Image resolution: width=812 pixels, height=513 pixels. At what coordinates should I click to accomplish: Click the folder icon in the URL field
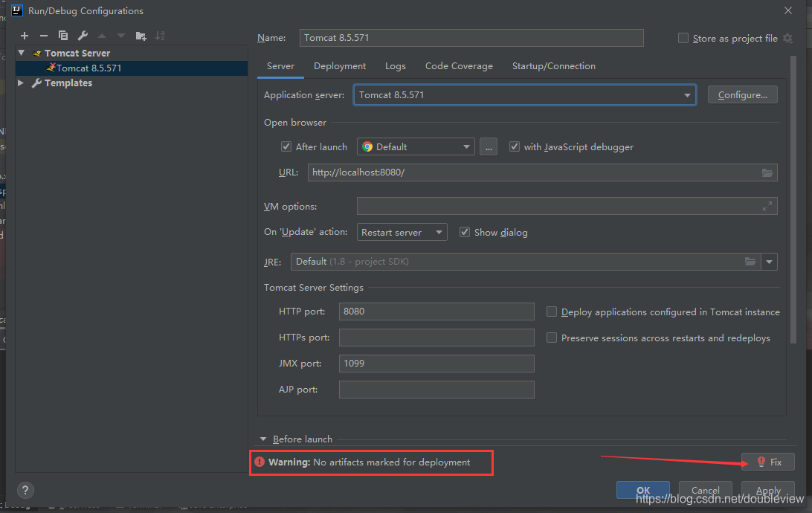click(767, 172)
